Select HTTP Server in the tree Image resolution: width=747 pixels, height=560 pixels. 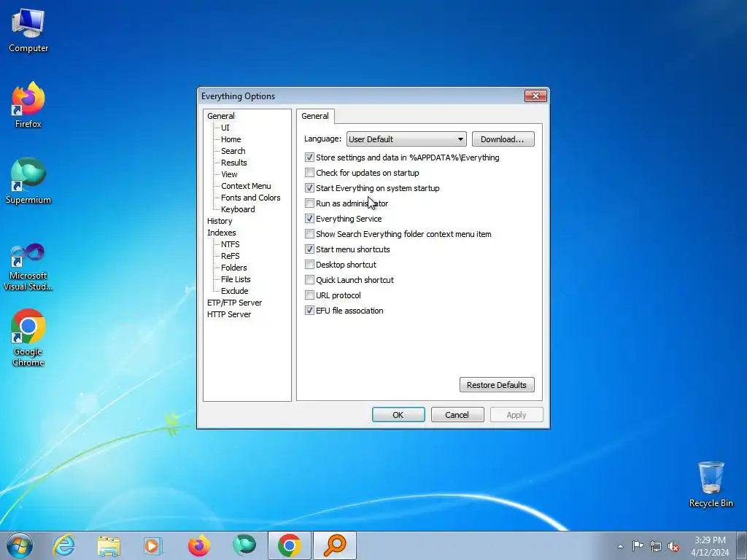coord(228,314)
